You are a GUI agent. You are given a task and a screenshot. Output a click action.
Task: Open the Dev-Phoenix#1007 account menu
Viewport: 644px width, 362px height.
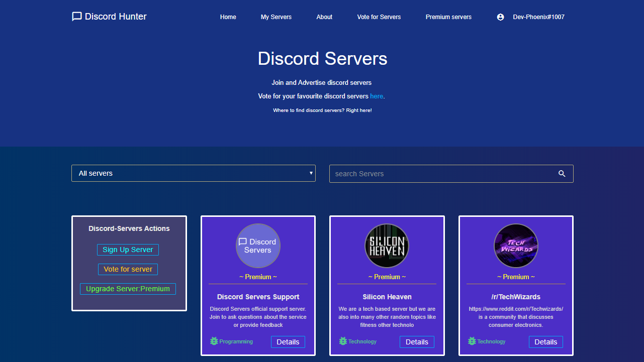click(x=538, y=17)
